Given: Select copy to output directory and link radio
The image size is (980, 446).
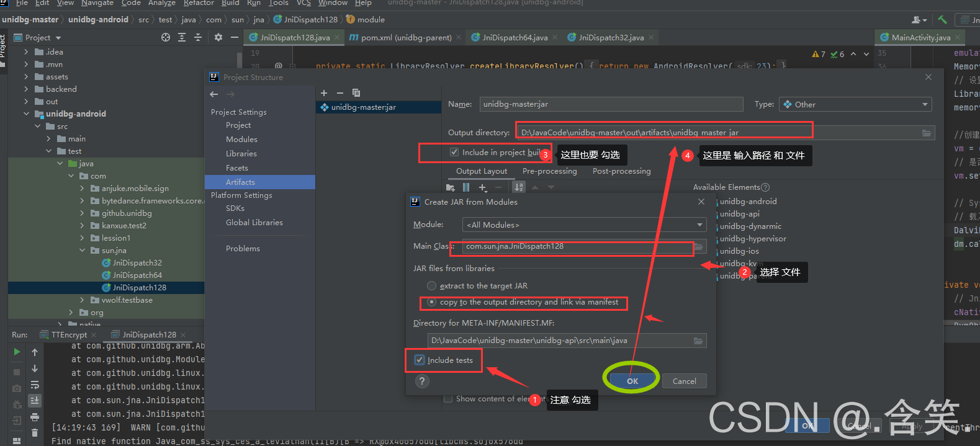Looking at the screenshot, I should [x=431, y=302].
